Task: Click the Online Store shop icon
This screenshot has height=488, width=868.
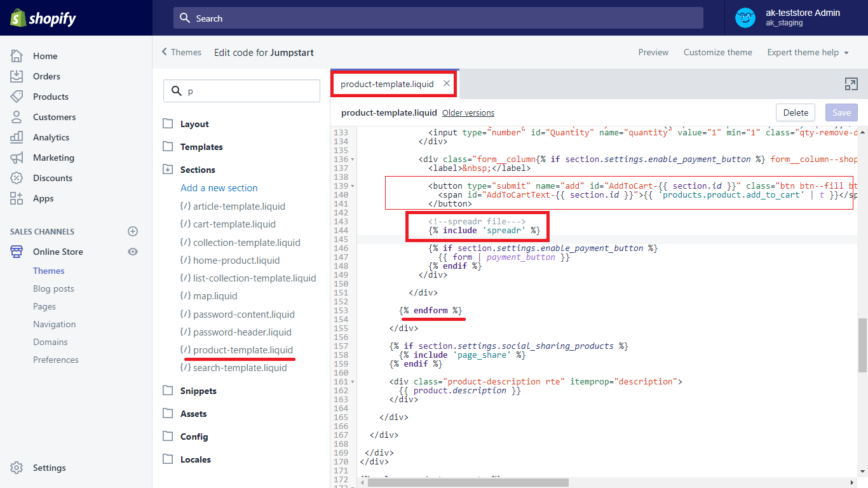Action: [x=17, y=252]
